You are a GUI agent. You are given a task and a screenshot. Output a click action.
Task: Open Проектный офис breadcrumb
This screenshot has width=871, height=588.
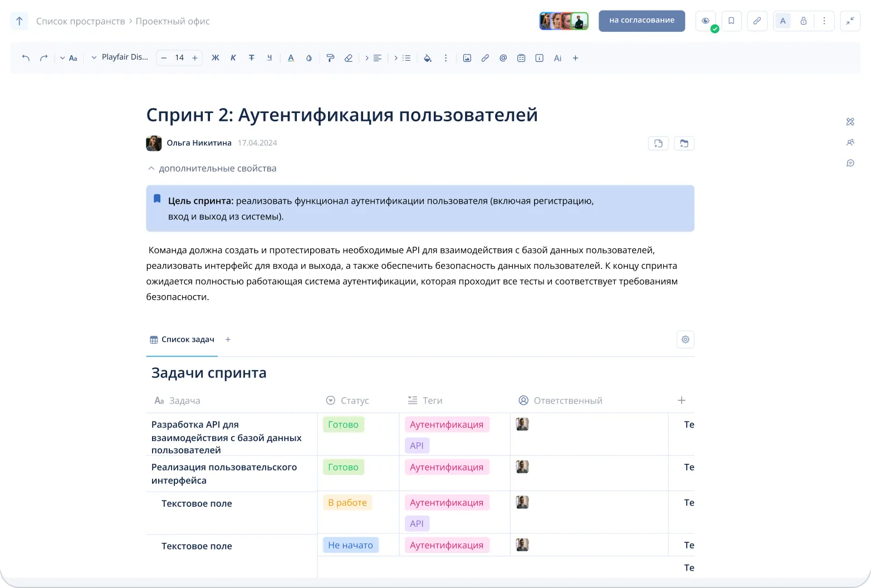173,21
